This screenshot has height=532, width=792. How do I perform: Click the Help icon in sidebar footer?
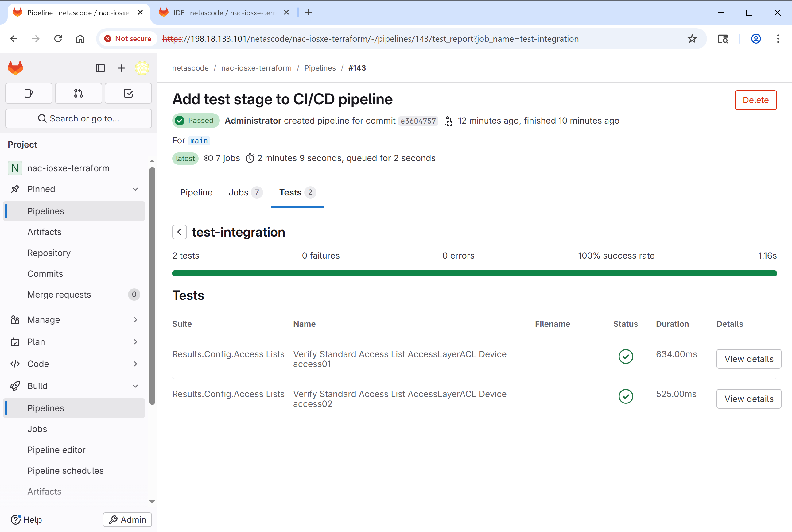(15, 519)
